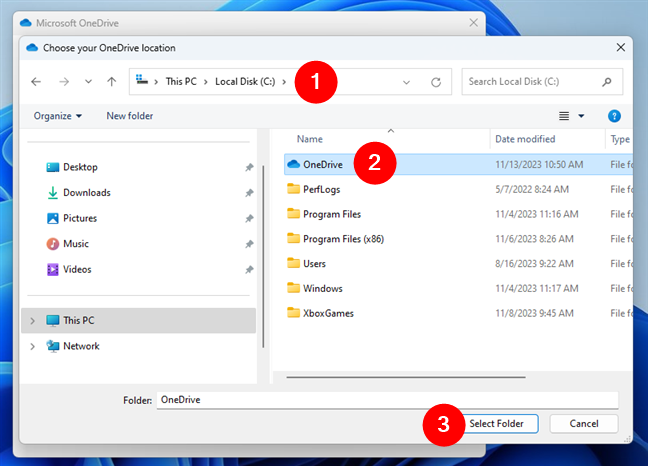648x466 pixels.
Task: Select the Program Files (x86) folder
Action: pos(343,239)
